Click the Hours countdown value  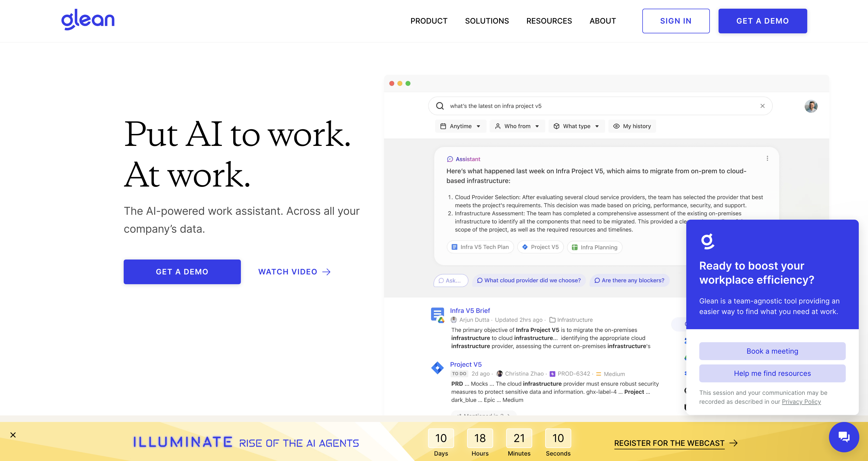click(480, 438)
